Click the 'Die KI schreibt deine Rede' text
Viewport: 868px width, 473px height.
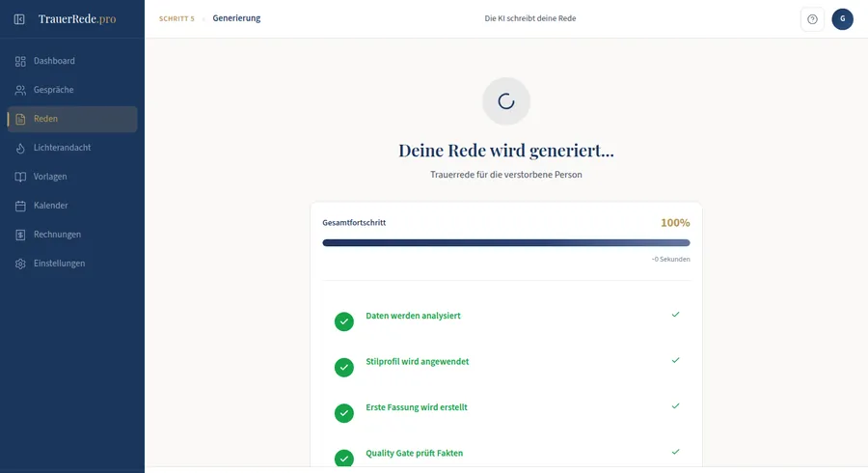tap(530, 18)
